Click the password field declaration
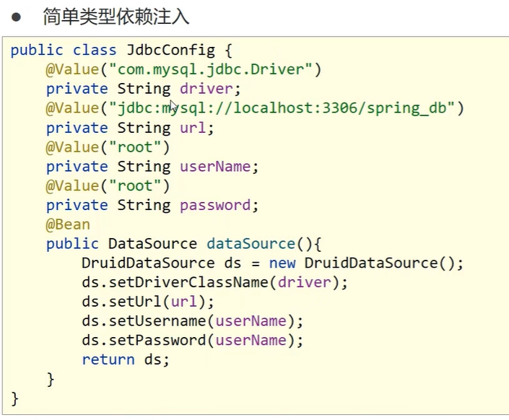The image size is (509, 420). pyautogui.click(x=152, y=206)
